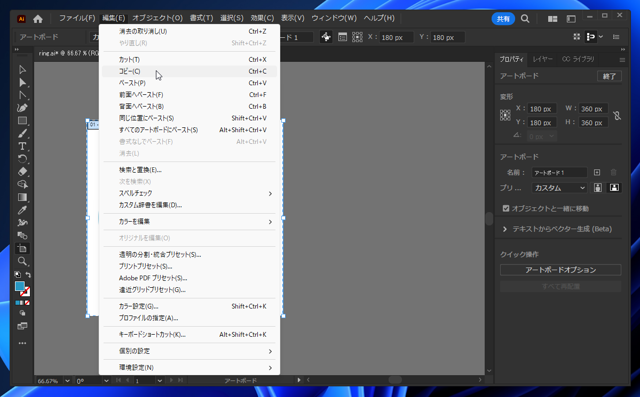Click the X field in control bar

(x=396, y=38)
